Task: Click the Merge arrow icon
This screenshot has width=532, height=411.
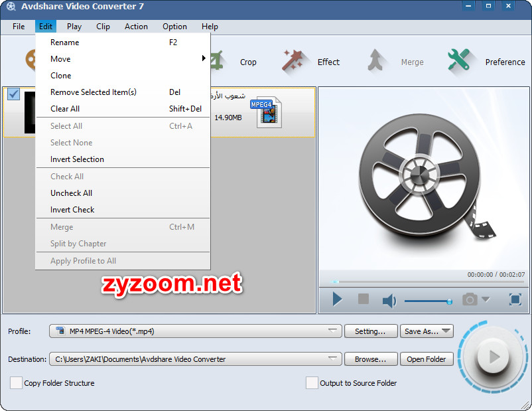Action: (375, 60)
